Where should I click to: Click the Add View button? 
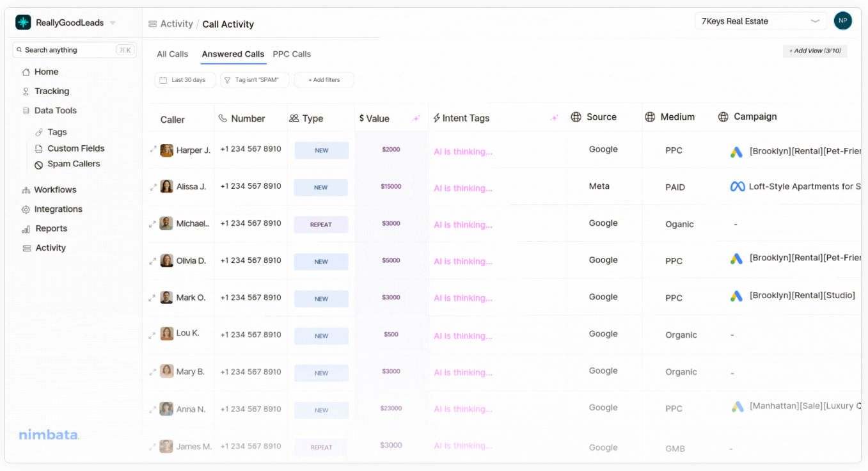tap(814, 51)
